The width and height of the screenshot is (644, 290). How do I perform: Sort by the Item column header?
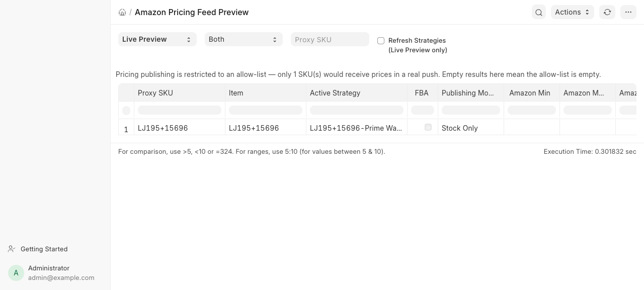coord(266,93)
